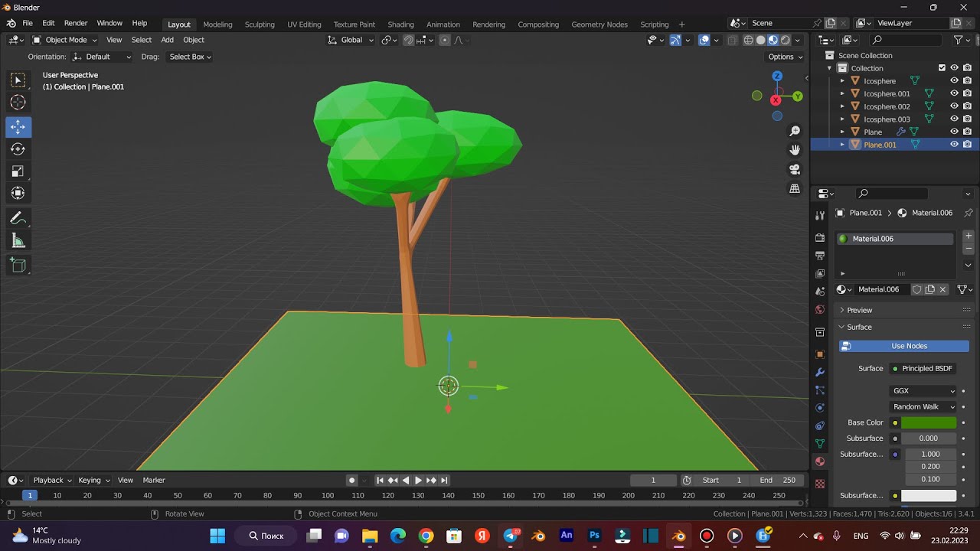Open the Render menu
Viewport: 980px width, 551px height.
(x=76, y=24)
